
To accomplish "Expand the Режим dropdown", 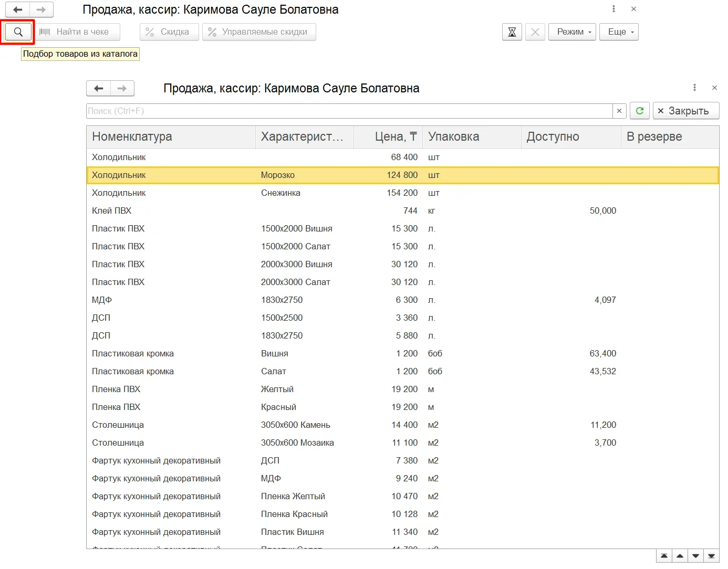I will pyautogui.click(x=573, y=32).
